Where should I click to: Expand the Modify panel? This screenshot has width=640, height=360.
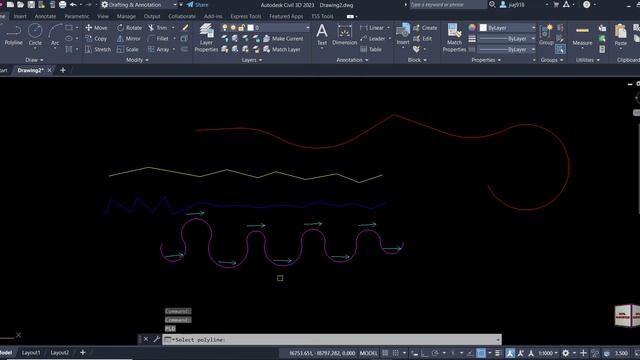click(137, 60)
